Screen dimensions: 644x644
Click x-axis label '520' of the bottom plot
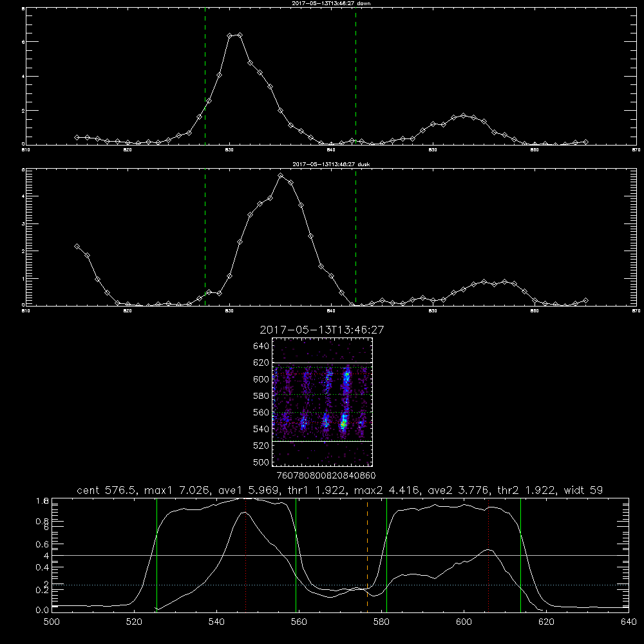pos(134,622)
